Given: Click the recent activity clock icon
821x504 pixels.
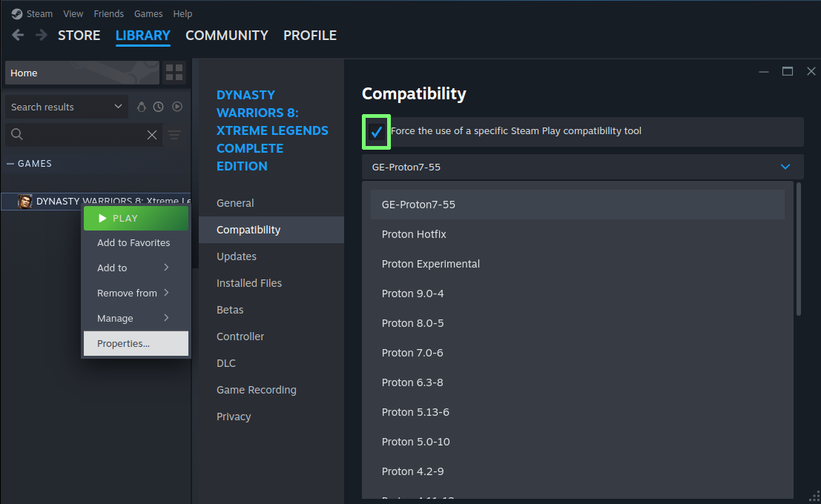Looking at the screenshot, I should (x=158, y=107).
